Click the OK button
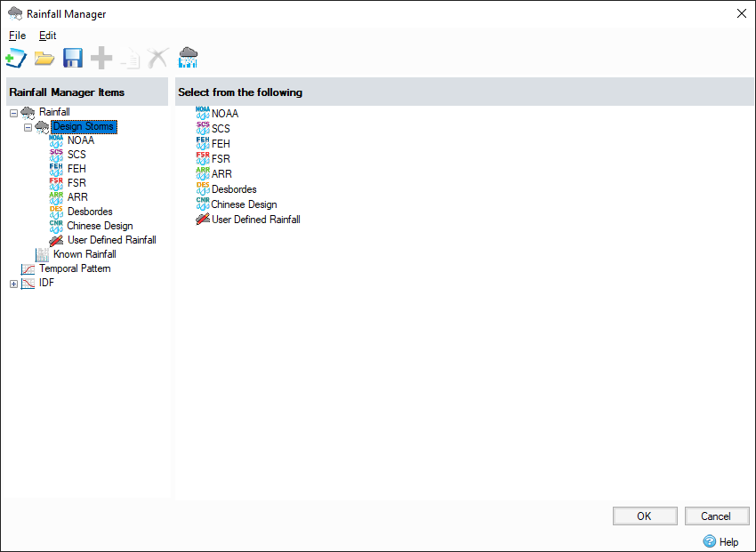Viewport: 756px width, 552px height. point(645,516)
